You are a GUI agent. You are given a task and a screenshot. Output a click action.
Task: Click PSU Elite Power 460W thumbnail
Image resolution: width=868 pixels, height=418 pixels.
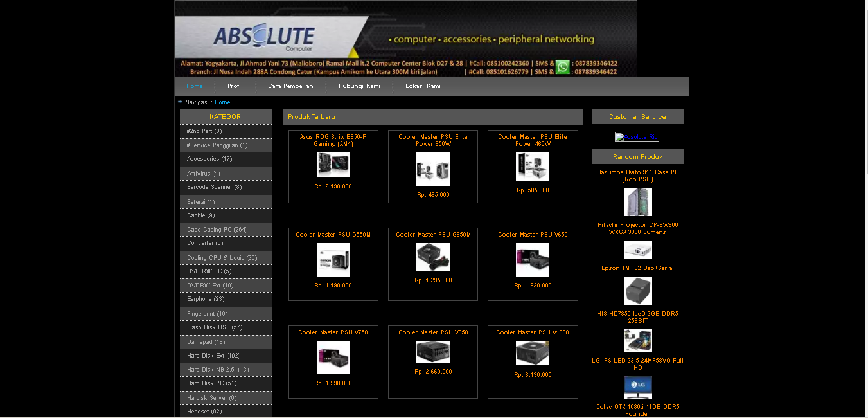[533, 167]
